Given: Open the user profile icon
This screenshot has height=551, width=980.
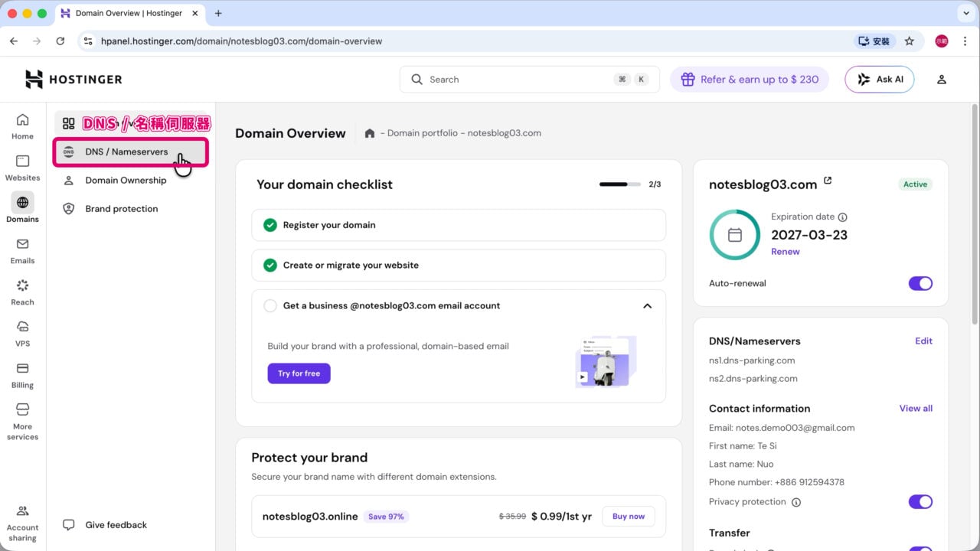Looking at the screenshot, I should [942, 80].
